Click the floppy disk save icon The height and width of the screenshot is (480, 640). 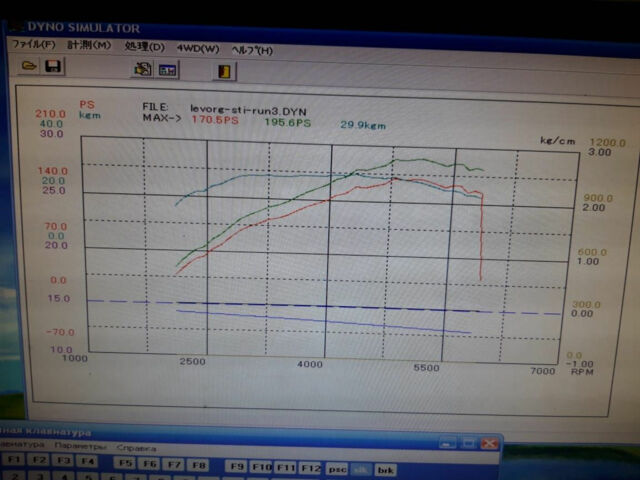(x=53, y=66)
